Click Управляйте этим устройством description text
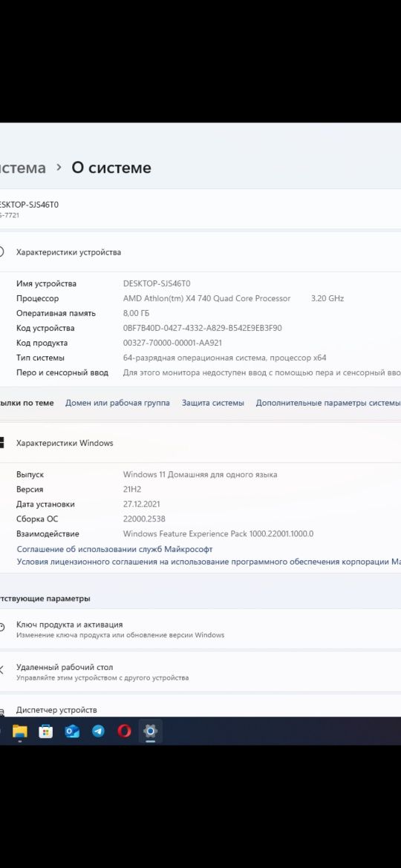The image size is (401, 868). point(102,677)
